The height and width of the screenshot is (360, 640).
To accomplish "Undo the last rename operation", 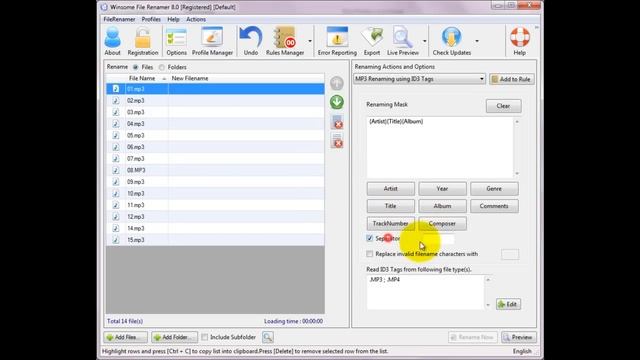I will [251, 41].
